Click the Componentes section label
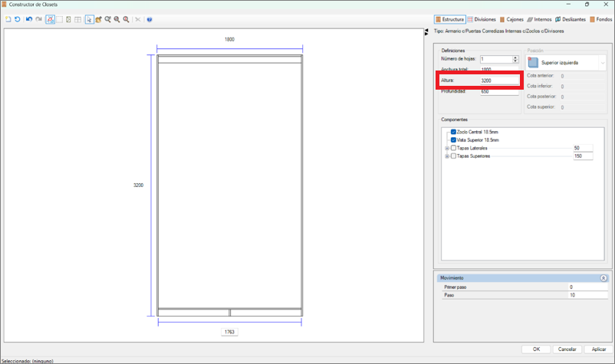This screenshot has width=615, height=364. 454,120
